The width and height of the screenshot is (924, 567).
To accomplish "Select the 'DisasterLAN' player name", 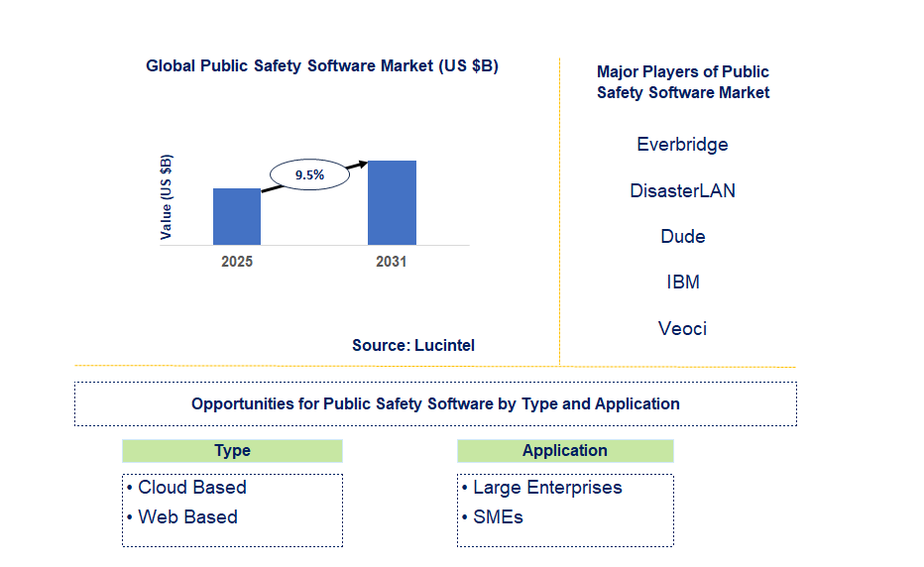I will click(682, 190).
